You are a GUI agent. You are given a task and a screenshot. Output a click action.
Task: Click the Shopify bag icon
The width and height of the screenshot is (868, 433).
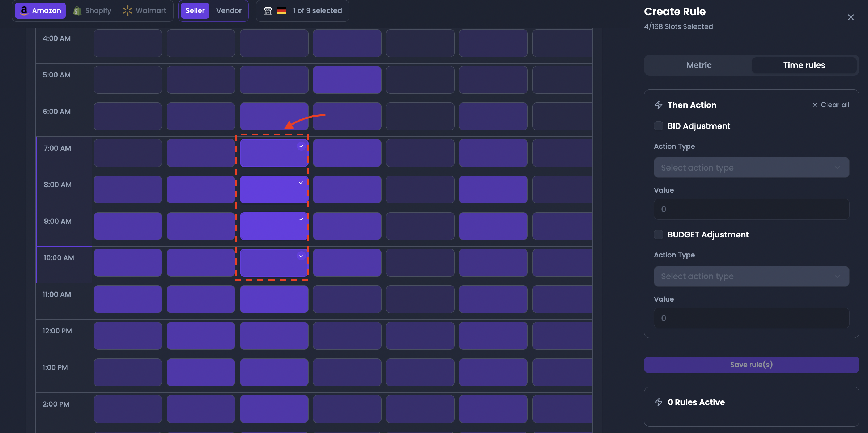coord(77,11)
